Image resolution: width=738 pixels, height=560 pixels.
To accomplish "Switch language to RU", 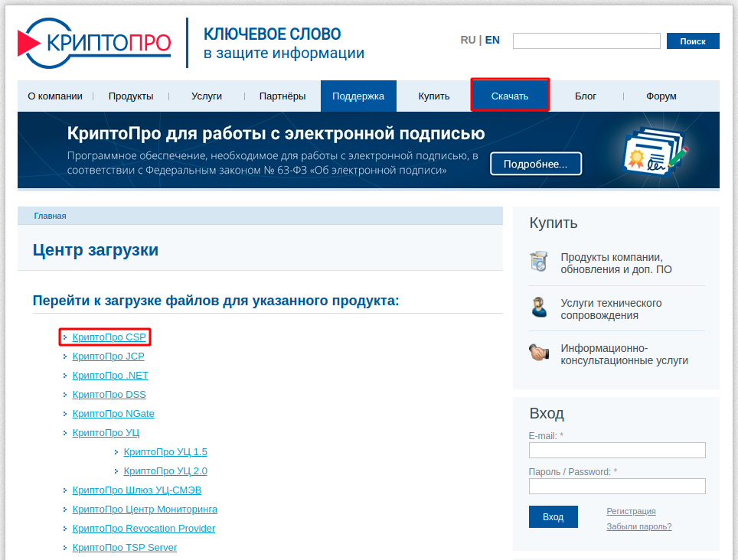I will [468, 40].
